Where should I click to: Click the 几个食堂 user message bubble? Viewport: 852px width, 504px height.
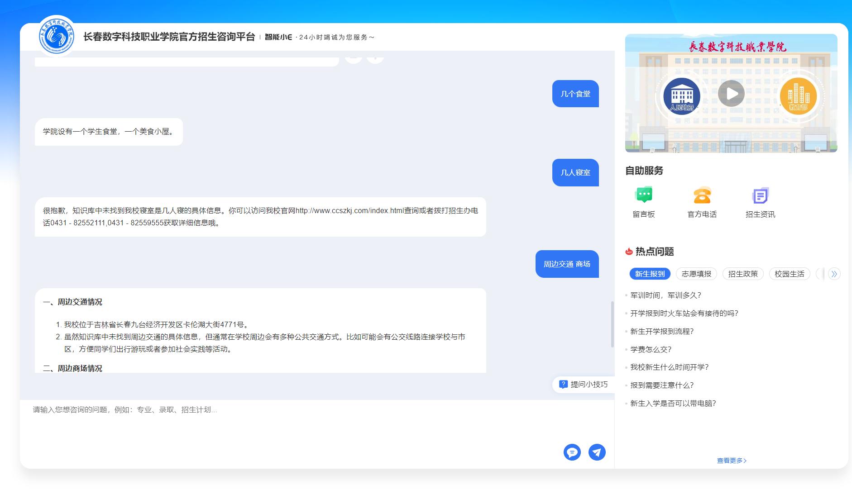(575, 94)
